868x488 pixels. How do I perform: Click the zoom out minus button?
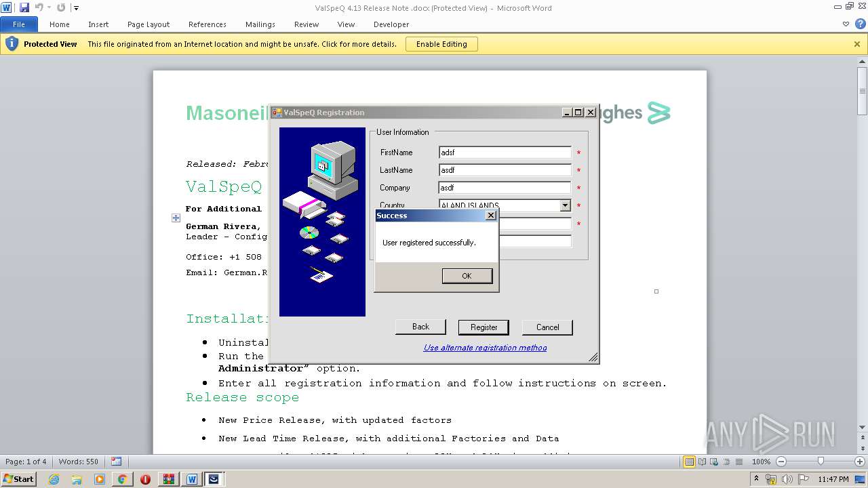(x=781, y=462)
